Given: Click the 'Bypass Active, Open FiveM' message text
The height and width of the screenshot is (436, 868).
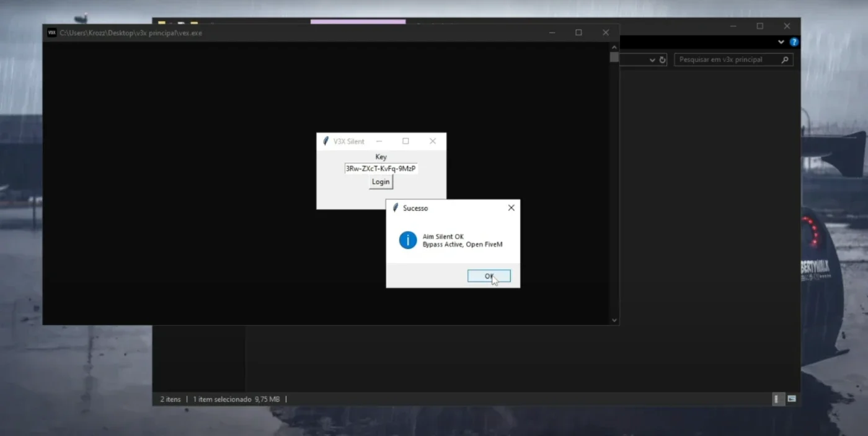Looking at the screenshot, I should 463,245.
